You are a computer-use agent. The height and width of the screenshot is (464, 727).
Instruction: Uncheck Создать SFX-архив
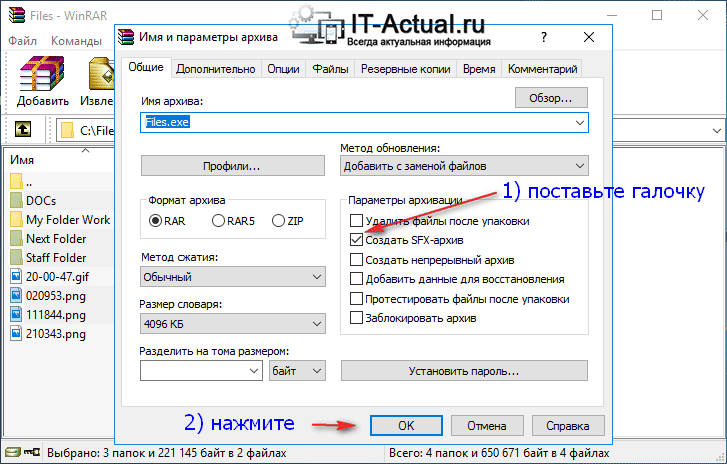coord(356,240)
